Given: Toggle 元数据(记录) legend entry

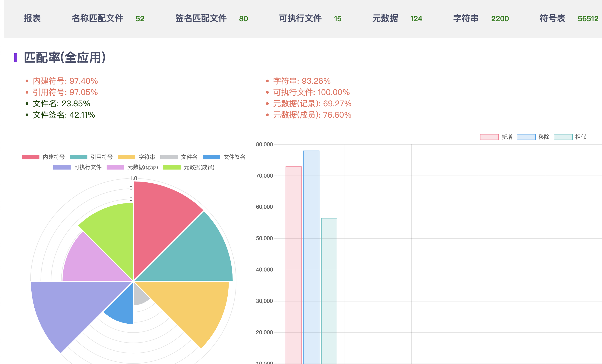Looking at the screenshot, I should tap(132, 167).
